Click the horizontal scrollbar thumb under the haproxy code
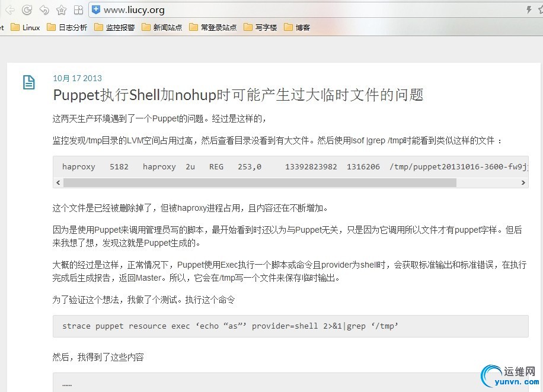 point(260,183)
